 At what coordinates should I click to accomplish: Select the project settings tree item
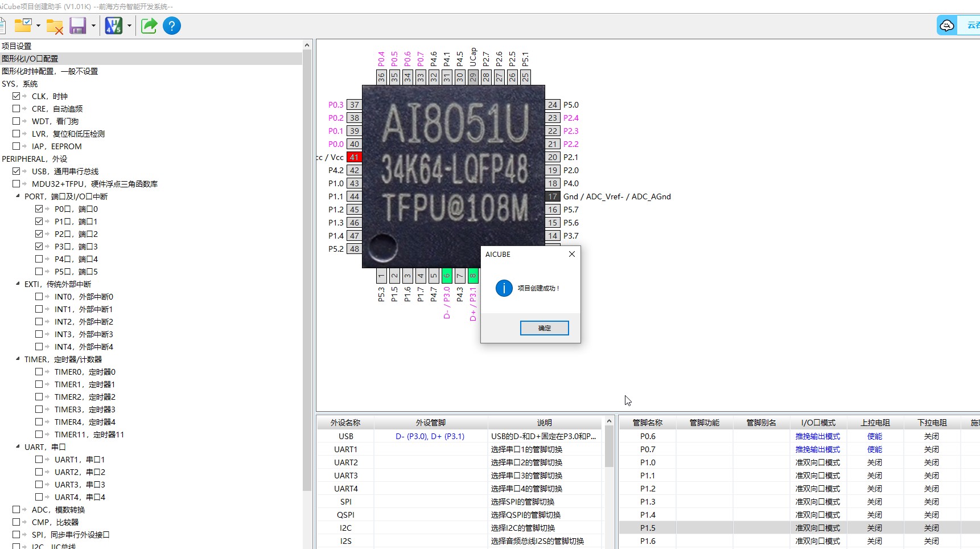[x=17, y=46]
